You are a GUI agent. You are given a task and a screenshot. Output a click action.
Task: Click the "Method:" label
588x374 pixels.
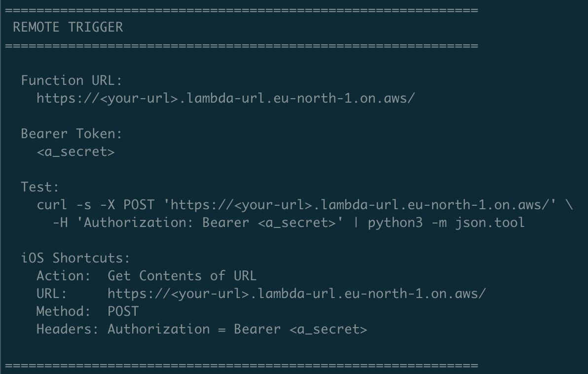coord(64,311)
